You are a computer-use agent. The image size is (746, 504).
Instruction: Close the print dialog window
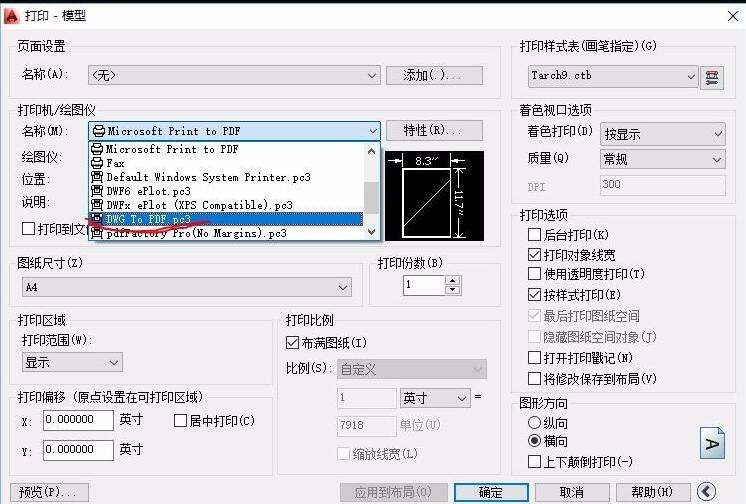(732, 16)
